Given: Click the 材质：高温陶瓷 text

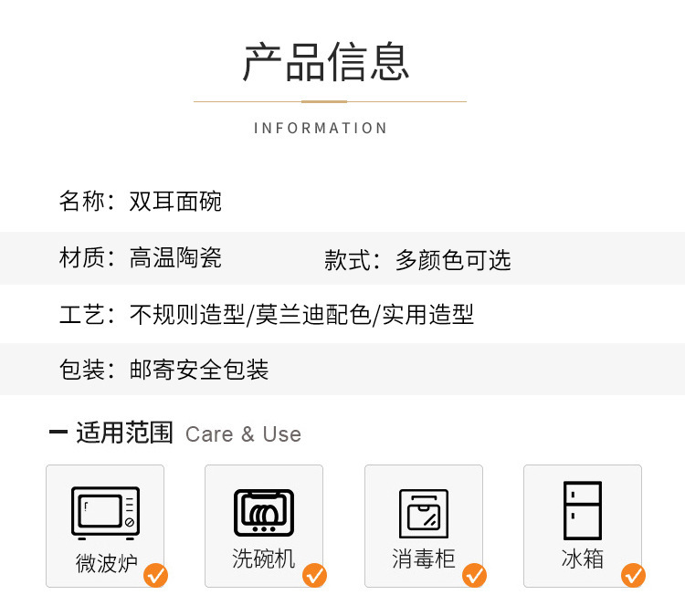Looking at the screenshot, I should pyautogui.click(x=141, y=258).
